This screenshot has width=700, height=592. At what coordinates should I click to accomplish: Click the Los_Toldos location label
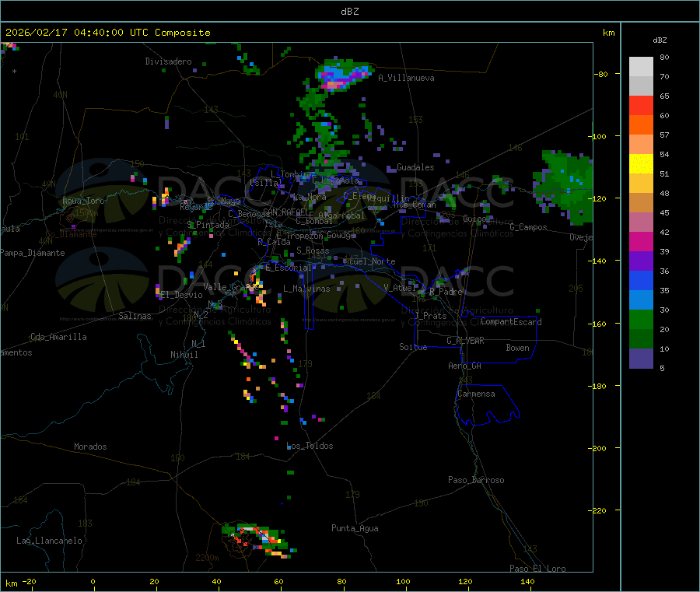click(310, 446)
